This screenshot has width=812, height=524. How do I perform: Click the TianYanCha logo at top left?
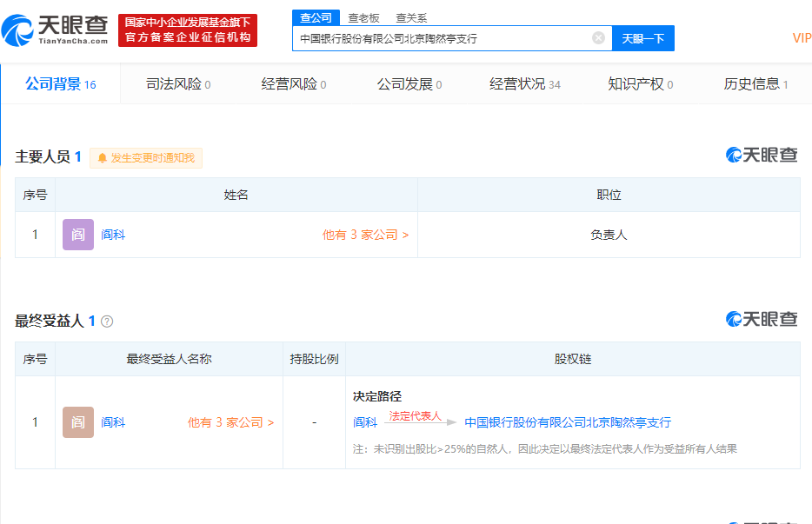55,30
